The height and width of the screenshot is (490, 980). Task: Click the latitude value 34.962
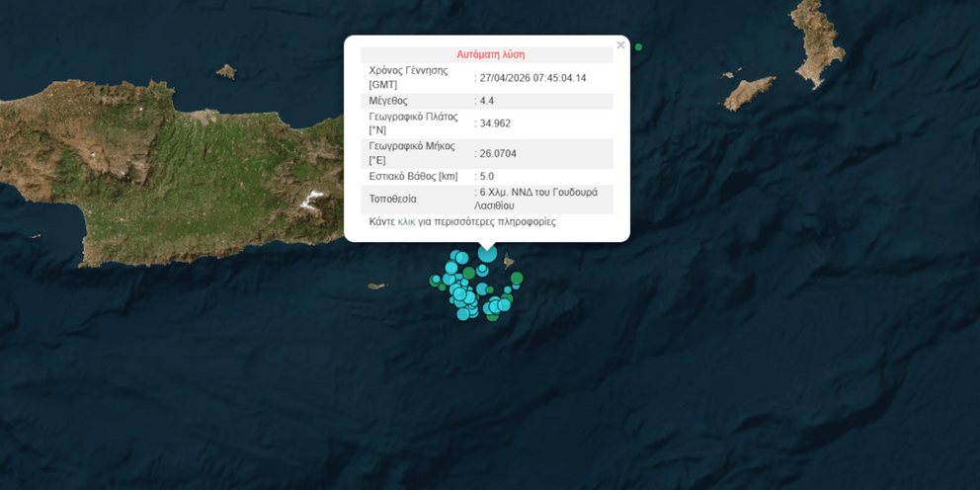coord(494,123)
